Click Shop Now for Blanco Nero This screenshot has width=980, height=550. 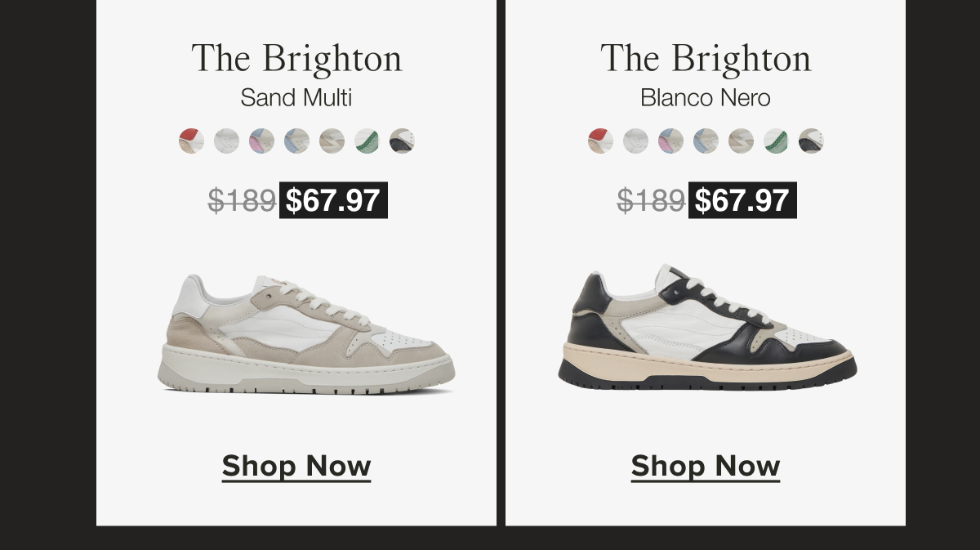[x=706, y=466]
